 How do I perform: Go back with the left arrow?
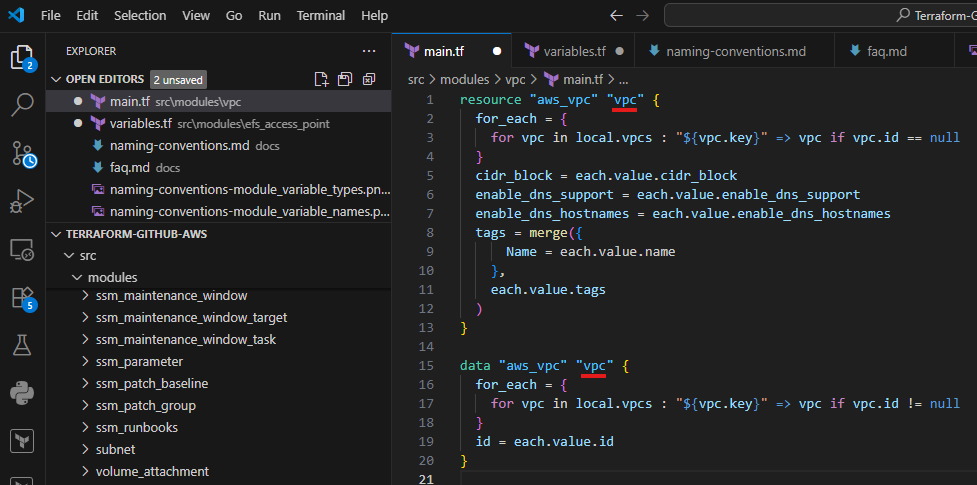(616, 16)
